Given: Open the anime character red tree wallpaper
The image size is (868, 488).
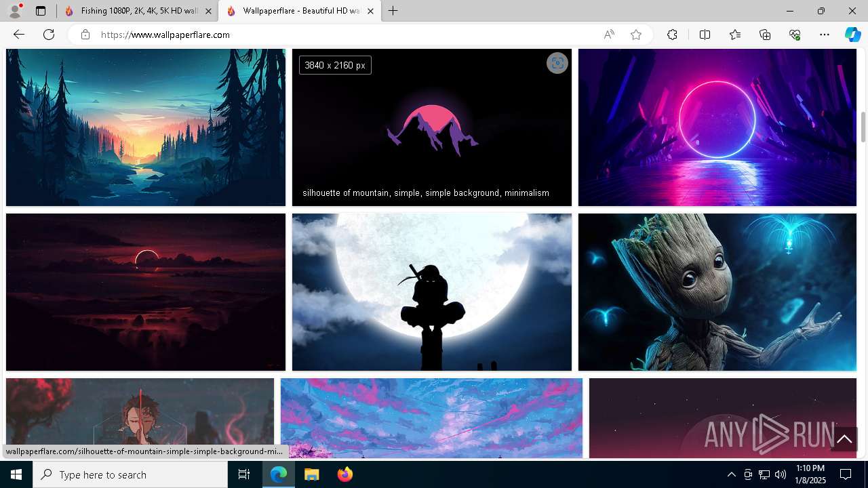Looking at the screenshot, I should tap(140, 412).
